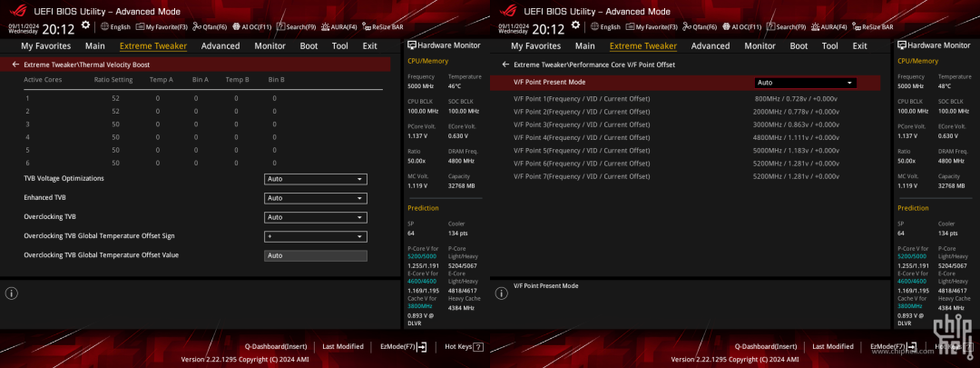
Task: Open Advanced tab in Thermal Velocity Boost screen
Action: [220, 45]
